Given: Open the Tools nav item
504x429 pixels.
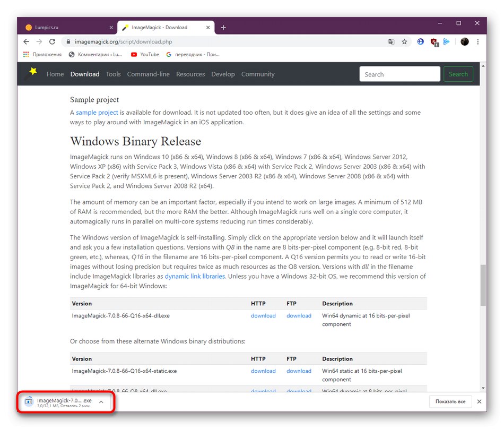Looking at the screenshot, I should click(x=113, y=74).
